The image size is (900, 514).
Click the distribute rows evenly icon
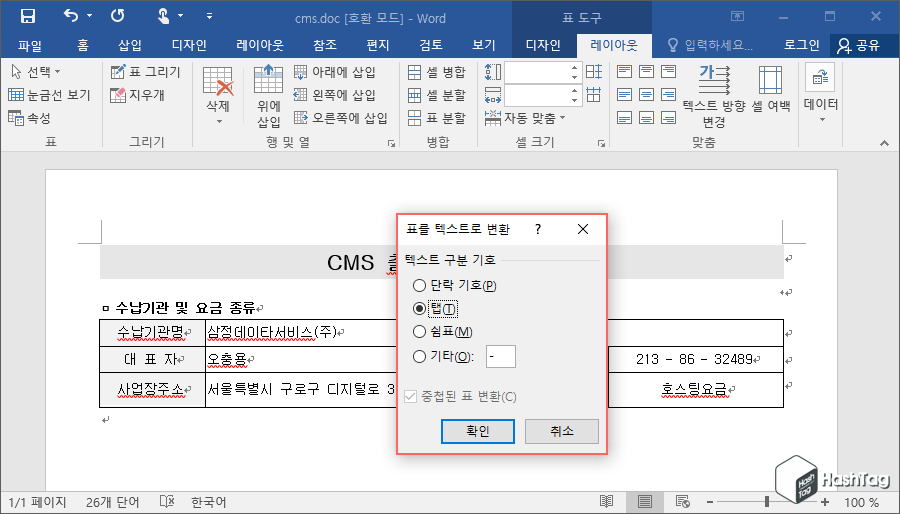[x=594, y=72]
